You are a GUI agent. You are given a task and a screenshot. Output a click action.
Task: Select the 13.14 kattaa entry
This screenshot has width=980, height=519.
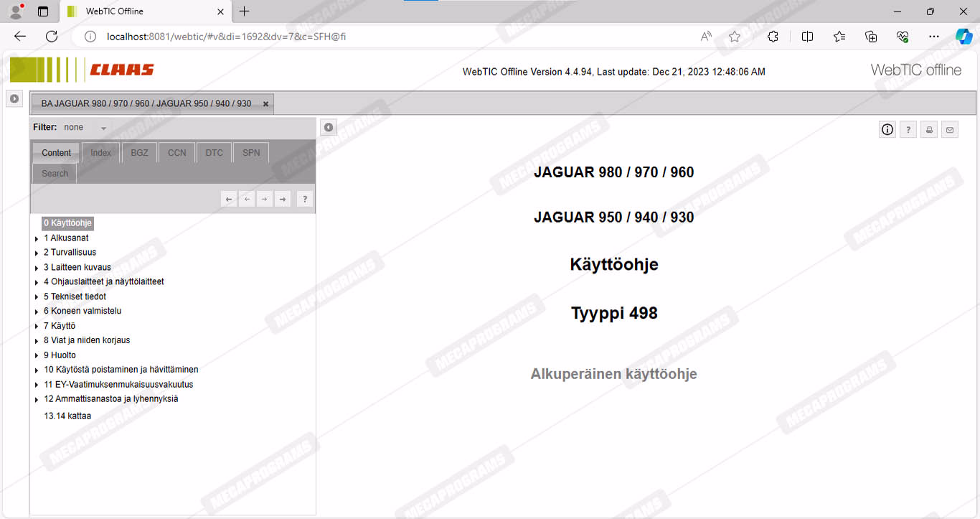tap(67, 416)
